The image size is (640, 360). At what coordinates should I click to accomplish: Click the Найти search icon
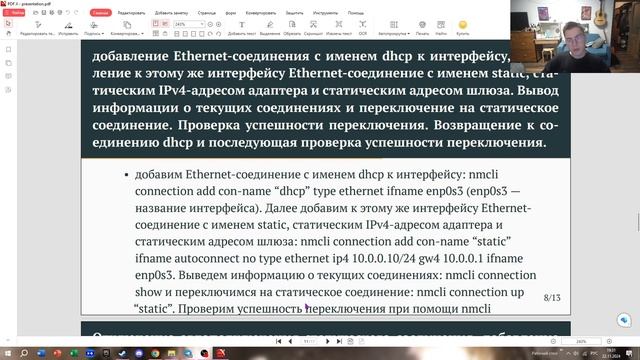tap(441, 25)
